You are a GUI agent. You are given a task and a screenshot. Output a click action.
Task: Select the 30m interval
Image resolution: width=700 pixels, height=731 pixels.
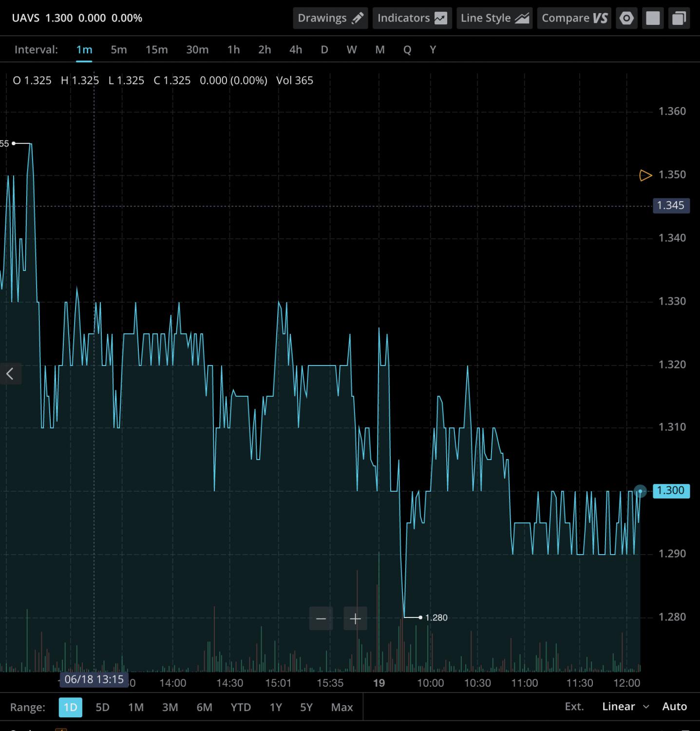click(197, 50)
